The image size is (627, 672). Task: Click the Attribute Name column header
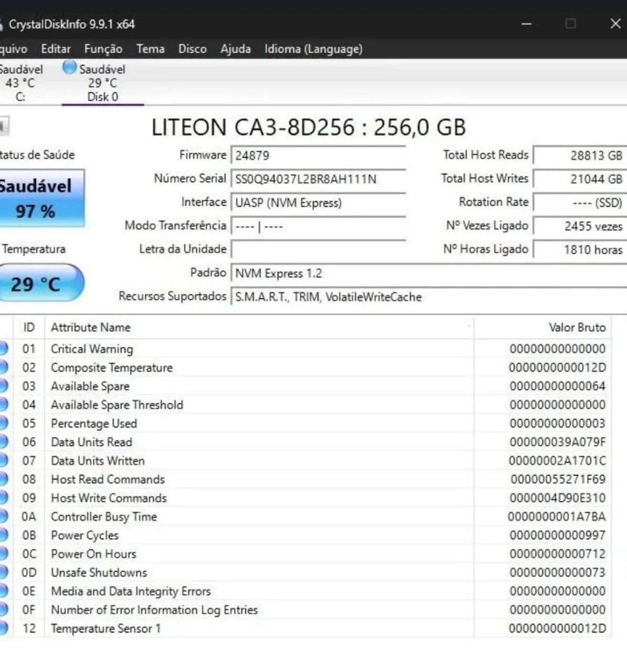click(259, 328)
